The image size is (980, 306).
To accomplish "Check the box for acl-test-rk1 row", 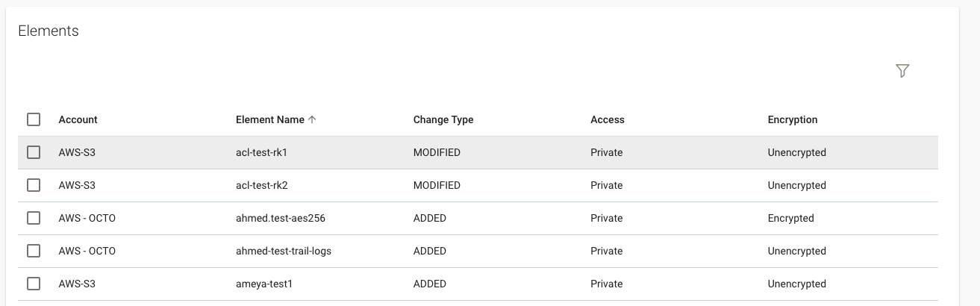I will [34, 152].
